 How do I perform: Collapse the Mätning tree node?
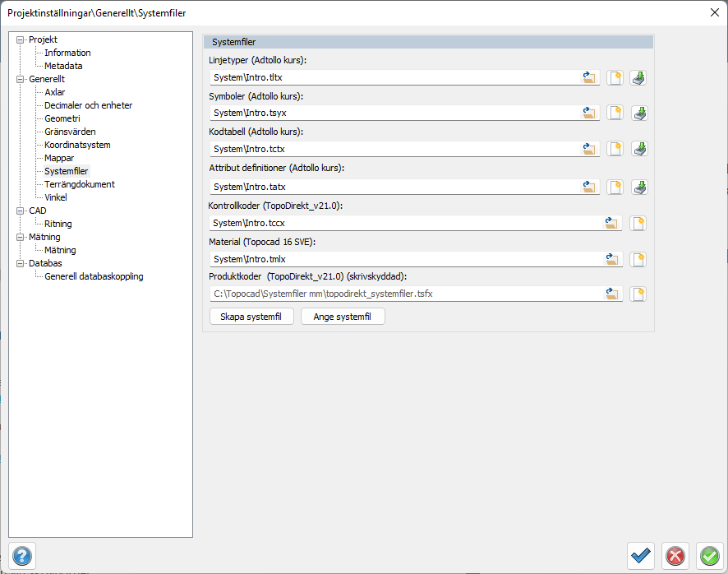[x=21, y=237]
